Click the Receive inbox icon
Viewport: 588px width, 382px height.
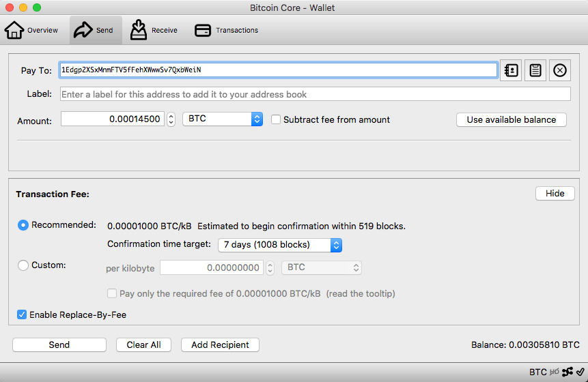point(139,30)
